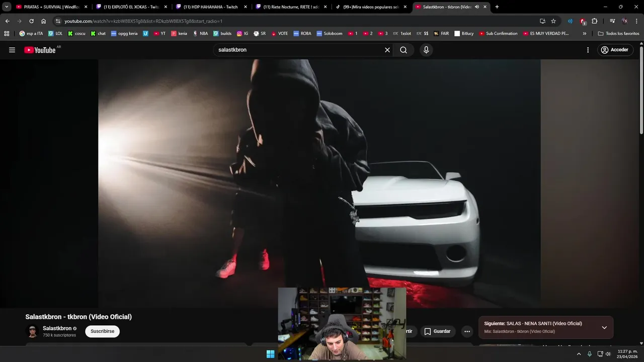Viewport: 644px width, 362px height.
Task: Open the Salastkbron channel avatar
Action: click(33, 331)
